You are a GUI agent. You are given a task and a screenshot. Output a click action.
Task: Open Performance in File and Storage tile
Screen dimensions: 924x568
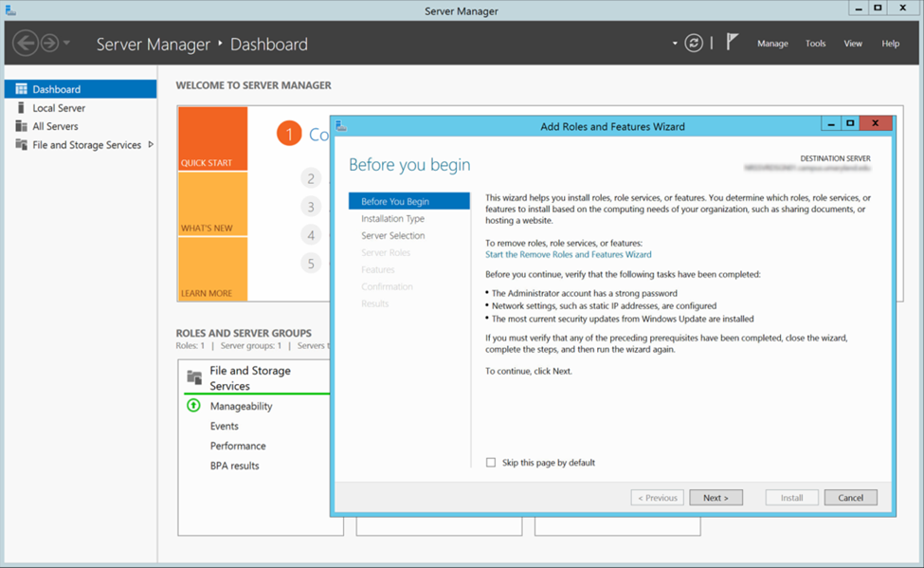[x=238, y=446]
